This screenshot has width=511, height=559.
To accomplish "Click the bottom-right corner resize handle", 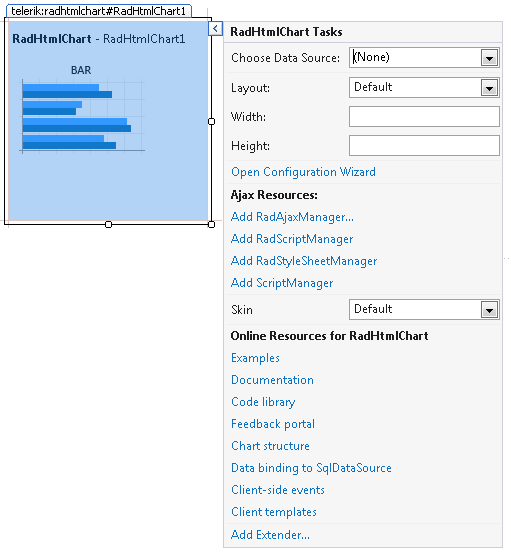I will click(211, 224).
